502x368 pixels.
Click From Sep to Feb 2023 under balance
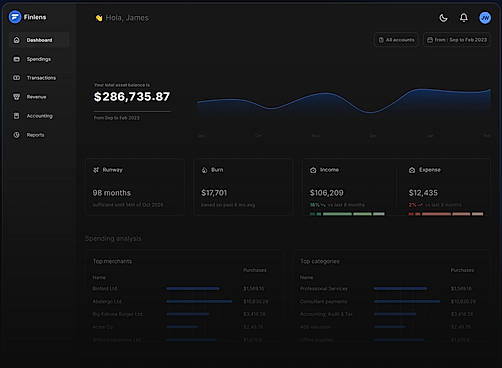coord(117,118)
